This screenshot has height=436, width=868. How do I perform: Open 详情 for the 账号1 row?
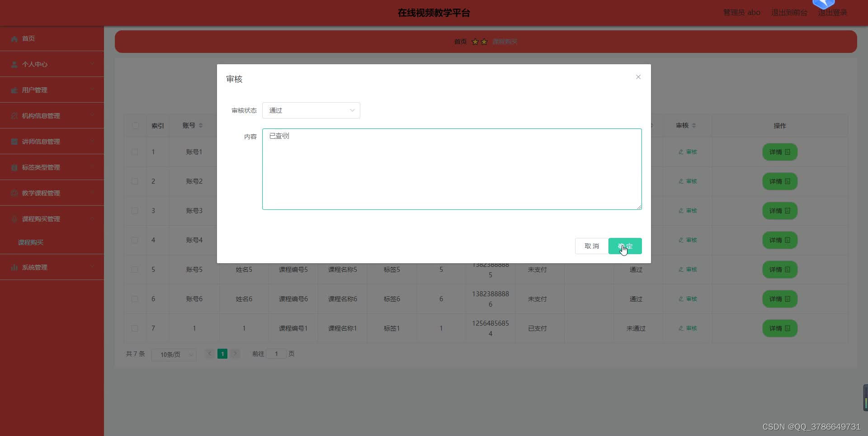click(780, 152)
